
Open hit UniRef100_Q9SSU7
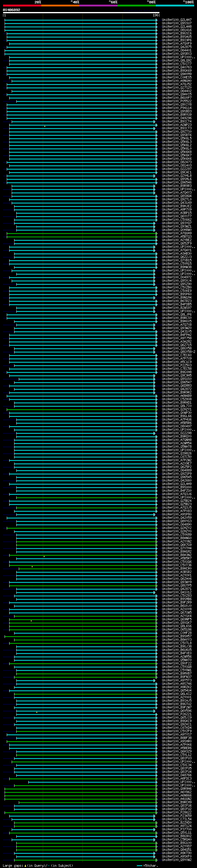(177, 23)
